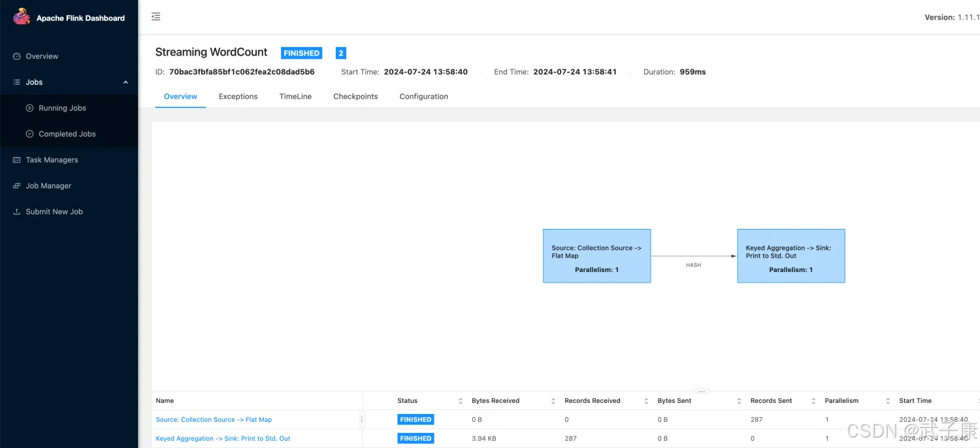This screenshot has width=980, height=448.
Task: Open Job Manager in the sidebar
Action: pyautogui.click(x=48, y=186)
